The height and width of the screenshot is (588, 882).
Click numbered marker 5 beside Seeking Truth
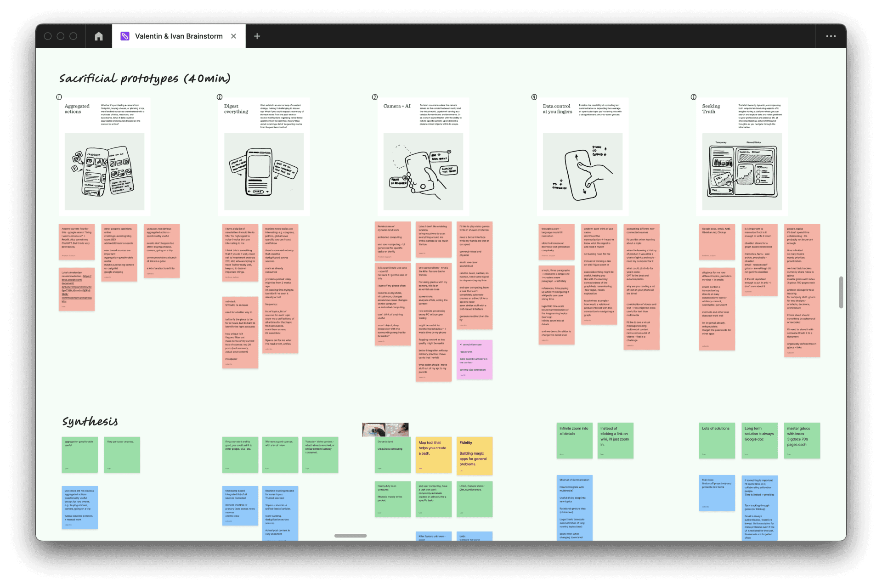coord(694,97)
